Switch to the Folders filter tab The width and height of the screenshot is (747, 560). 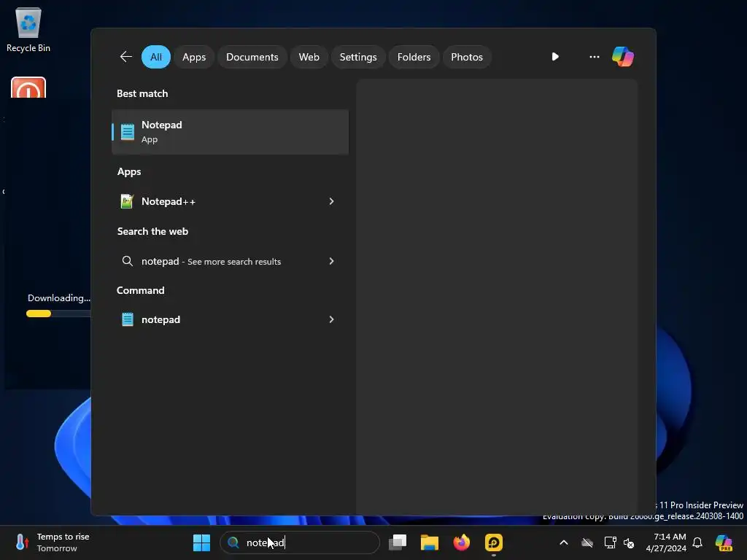tap(414, 57)
